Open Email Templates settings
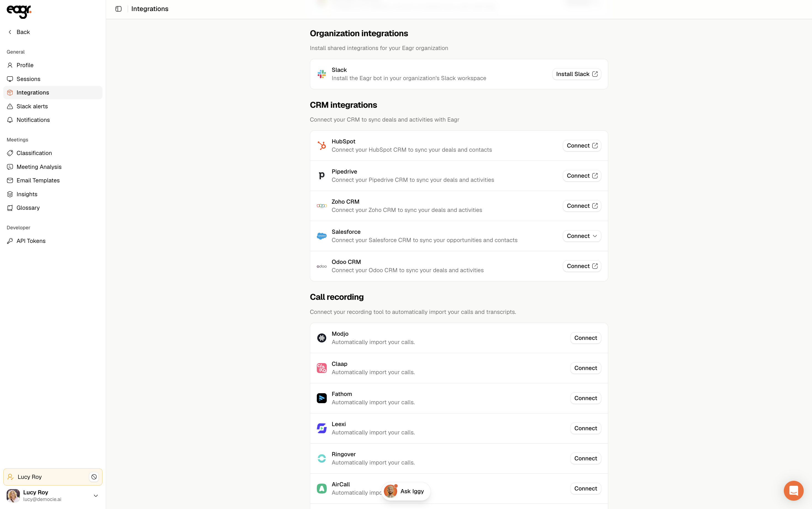 tap(53, 180)
